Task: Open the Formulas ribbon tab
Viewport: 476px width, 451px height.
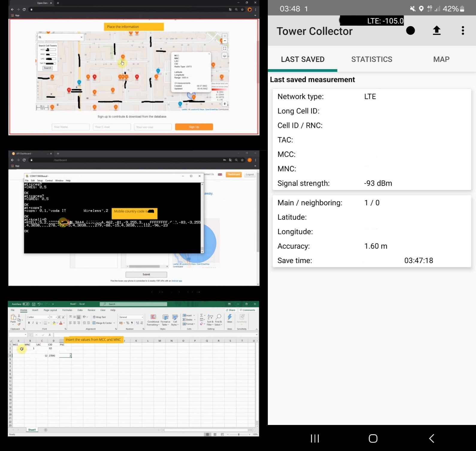Action: click(x=67, y=310)
